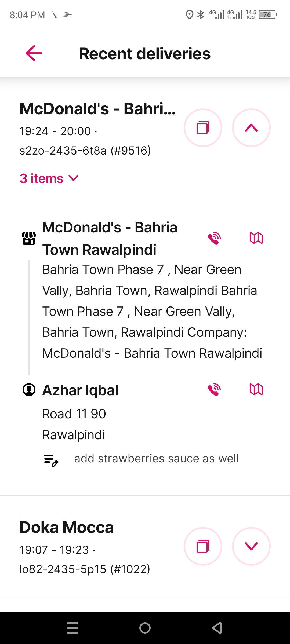
Task: Expand the Doka Mocca delivery details
Action: tap(251, 546)
